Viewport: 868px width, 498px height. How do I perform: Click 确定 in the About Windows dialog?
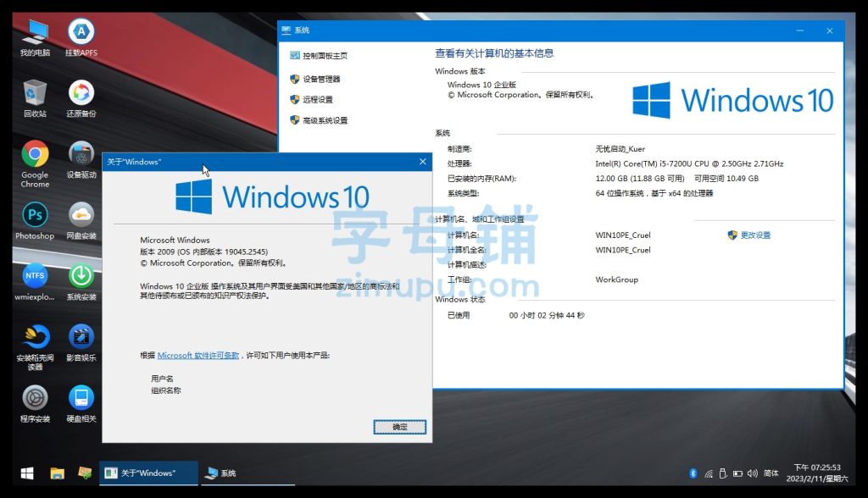coord(400,427)
